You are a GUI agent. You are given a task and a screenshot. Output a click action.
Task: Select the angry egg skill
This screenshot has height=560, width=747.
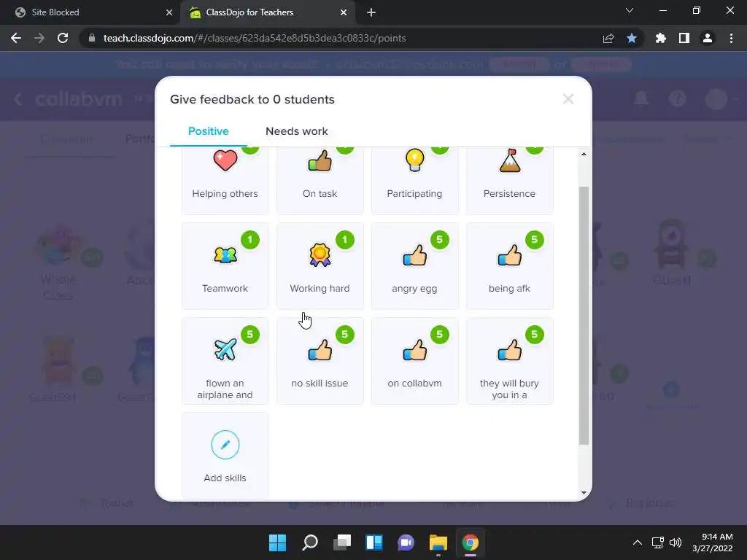point(414,266)
